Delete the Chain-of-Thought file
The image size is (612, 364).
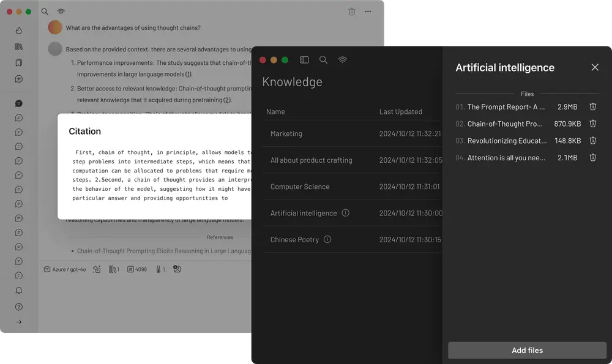592,124
